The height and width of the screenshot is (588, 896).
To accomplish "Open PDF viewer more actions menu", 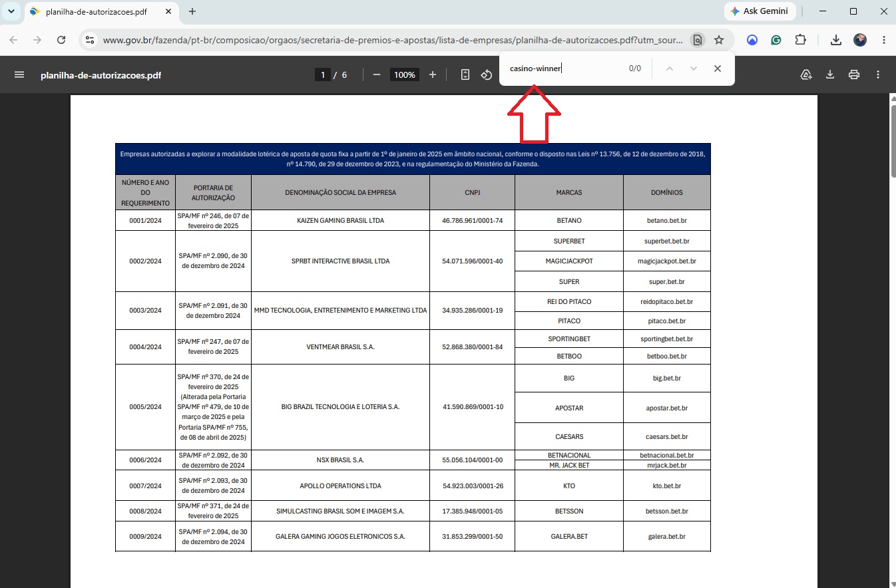I will tap(878, 74).
